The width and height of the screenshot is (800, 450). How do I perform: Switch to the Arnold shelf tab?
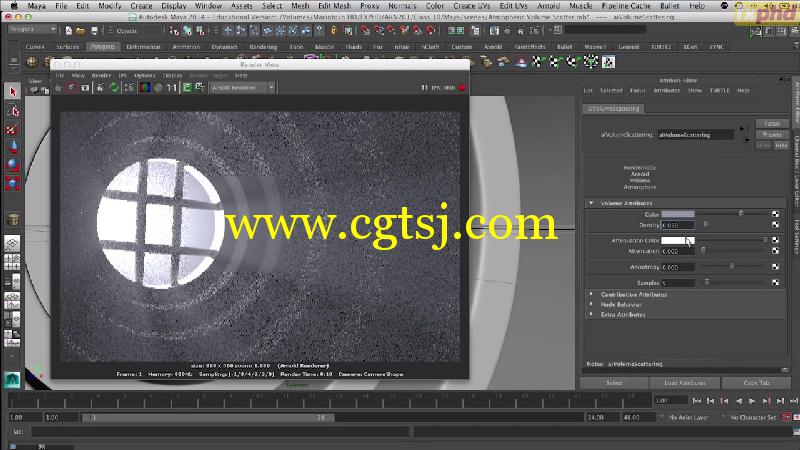[x=493, y=47]
